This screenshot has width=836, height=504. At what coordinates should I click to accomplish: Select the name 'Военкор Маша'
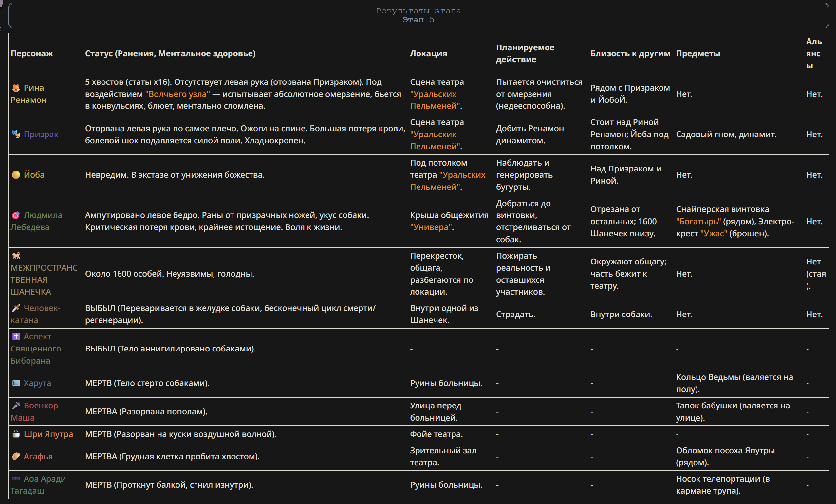coord(35,411)
